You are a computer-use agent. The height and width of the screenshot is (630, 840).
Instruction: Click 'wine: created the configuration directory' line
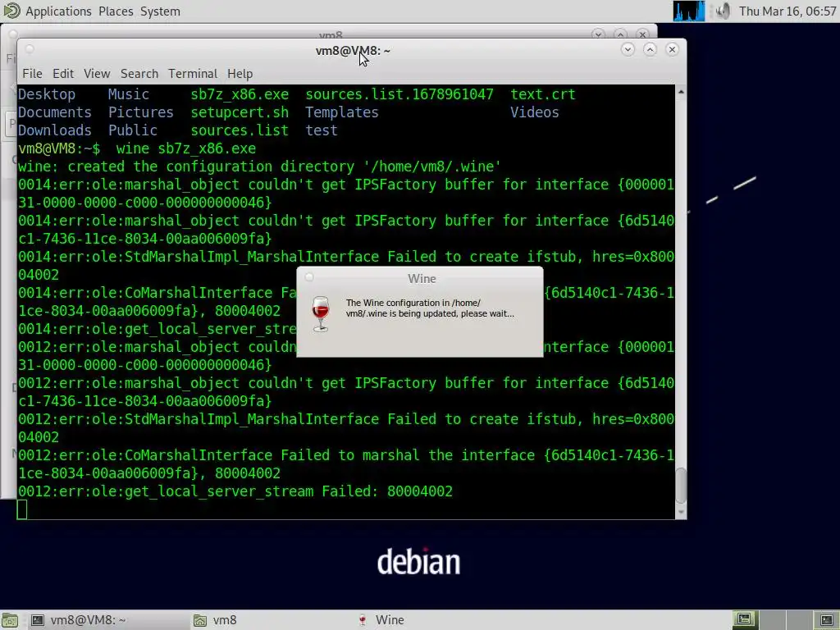click(260, 167)
